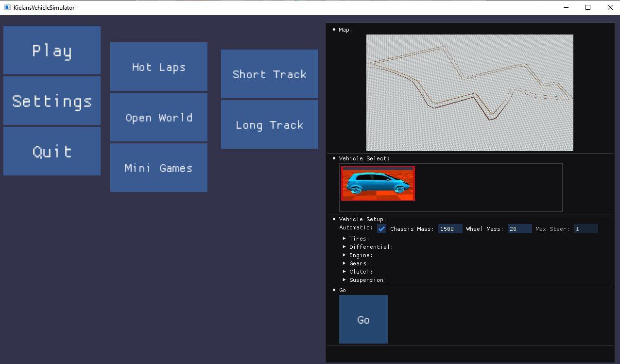Click the KielansVehicleSimulator title bar app icon

pos(7,7)
